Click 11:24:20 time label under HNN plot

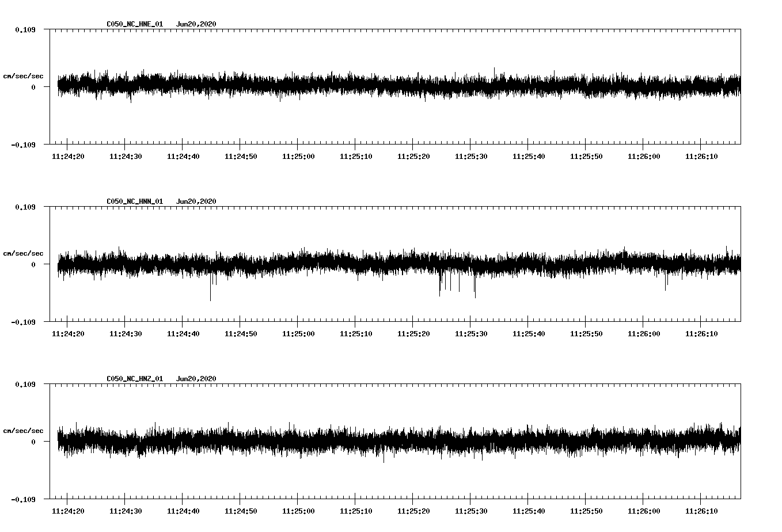(x=68, y=334)
